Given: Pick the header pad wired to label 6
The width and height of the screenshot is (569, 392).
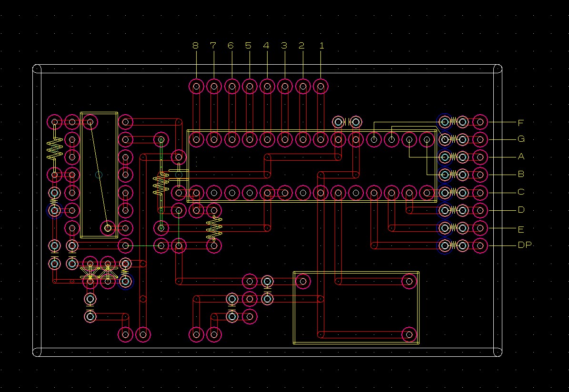Looking at the screenshot, I should click(232, 87).
